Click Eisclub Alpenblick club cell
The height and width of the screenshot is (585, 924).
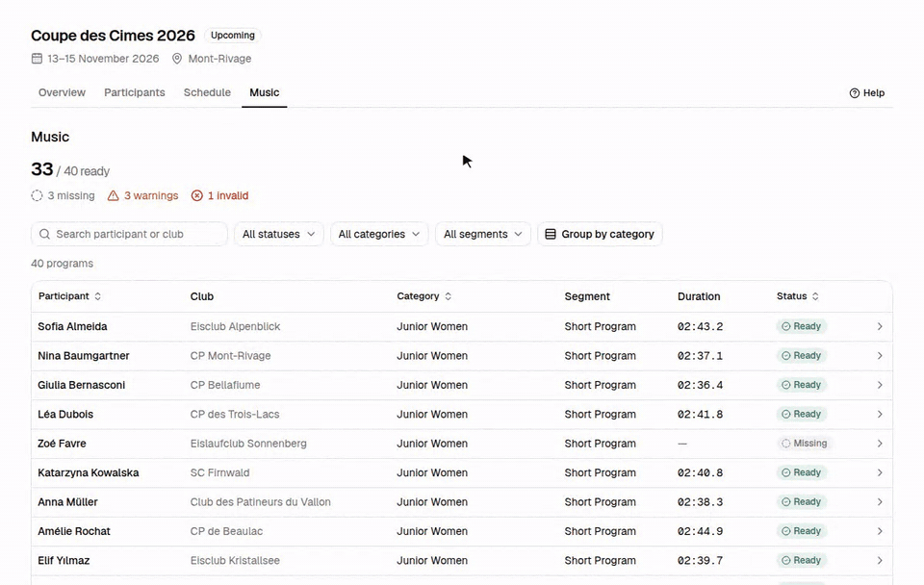235,326
